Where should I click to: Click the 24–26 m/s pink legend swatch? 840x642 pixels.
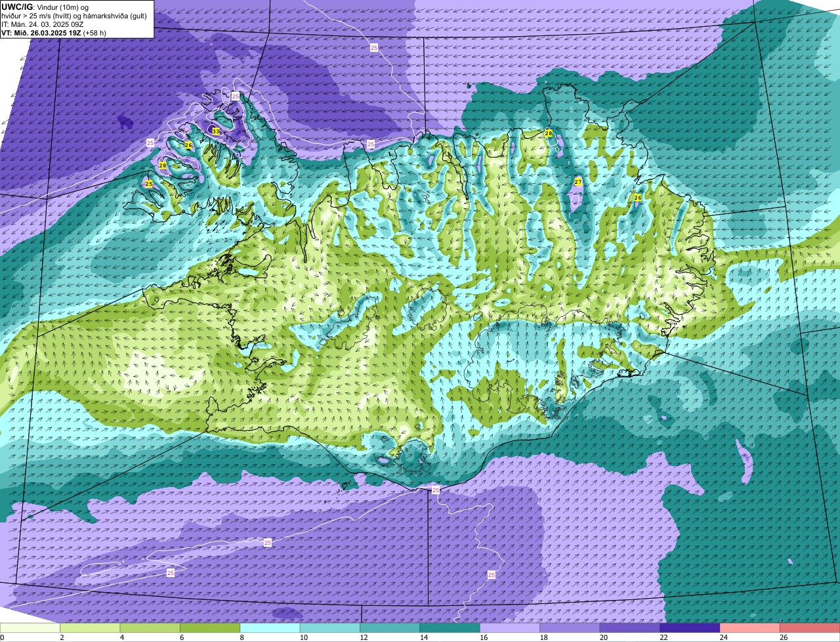coord(750,628)
